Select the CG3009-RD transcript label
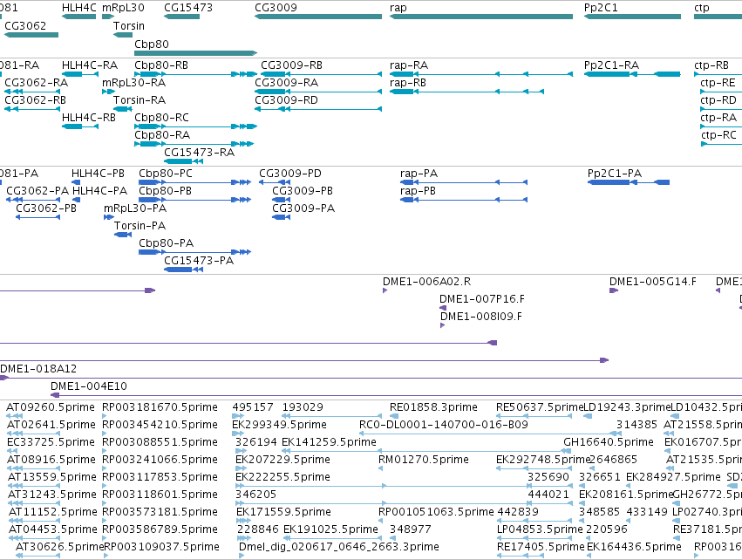742x560 pixels. coord(286,100)
